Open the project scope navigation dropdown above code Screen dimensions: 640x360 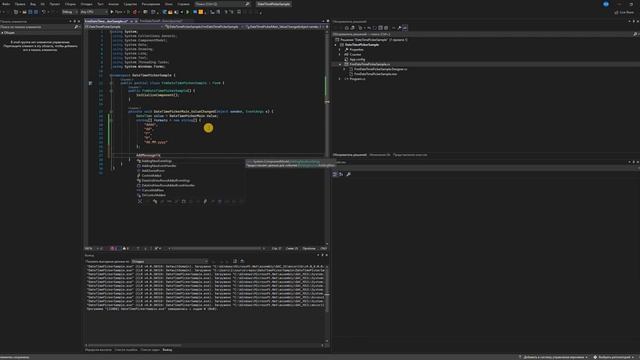124,27
